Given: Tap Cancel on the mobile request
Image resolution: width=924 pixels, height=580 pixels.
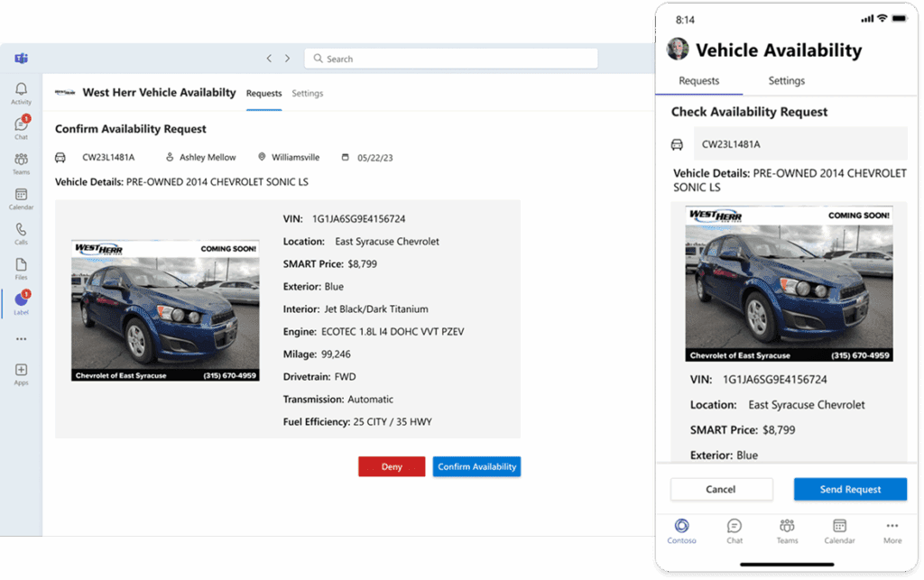Looking at the screenshot, I should 721,489.
